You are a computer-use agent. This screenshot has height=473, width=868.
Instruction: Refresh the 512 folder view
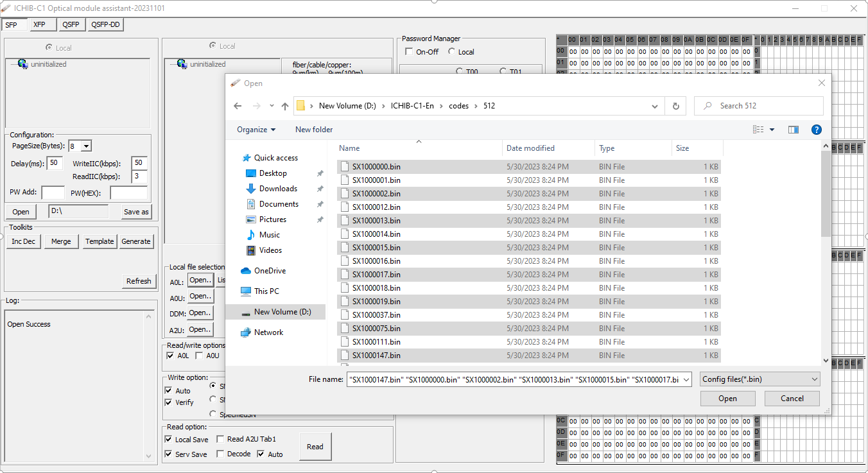coord(675,106)
